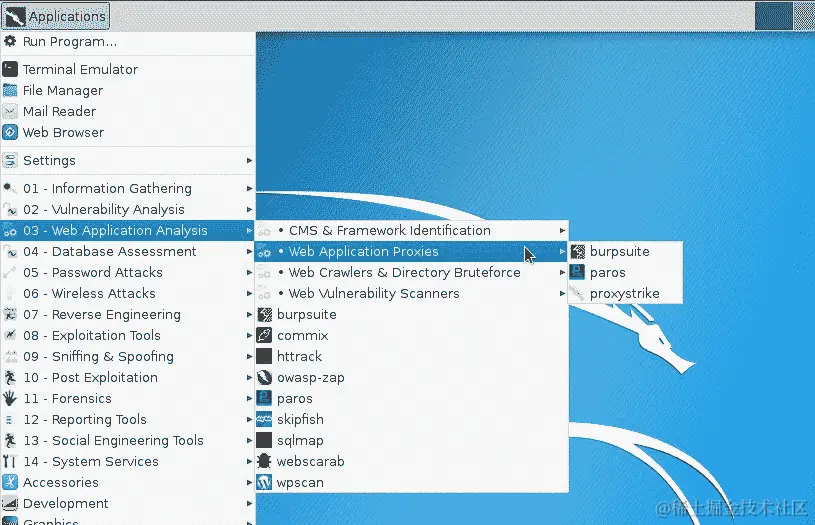Screen dimensions: 815x525
Task: Click paros icon in Web Application Proxies submenu
Action: pos(577,272)
